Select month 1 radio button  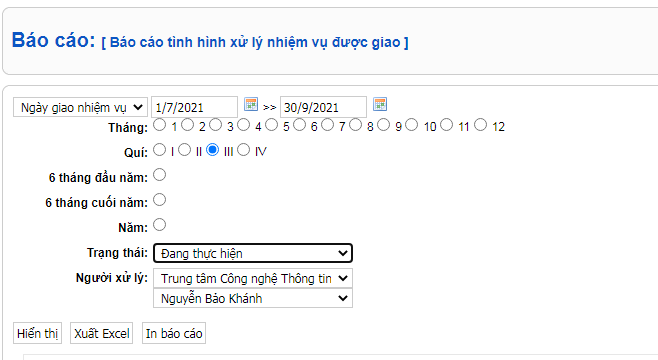pyautogui.click(x=159, y=125)
